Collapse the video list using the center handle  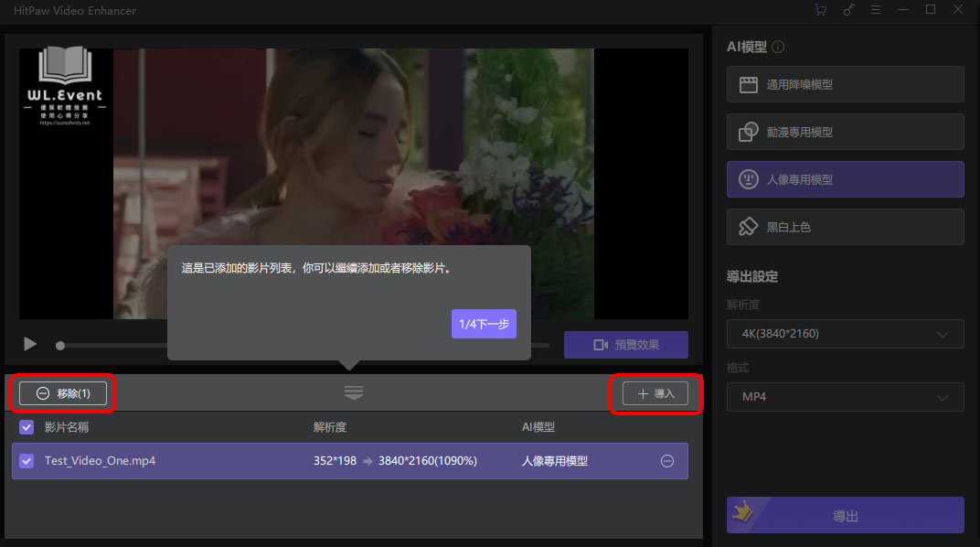354,392
